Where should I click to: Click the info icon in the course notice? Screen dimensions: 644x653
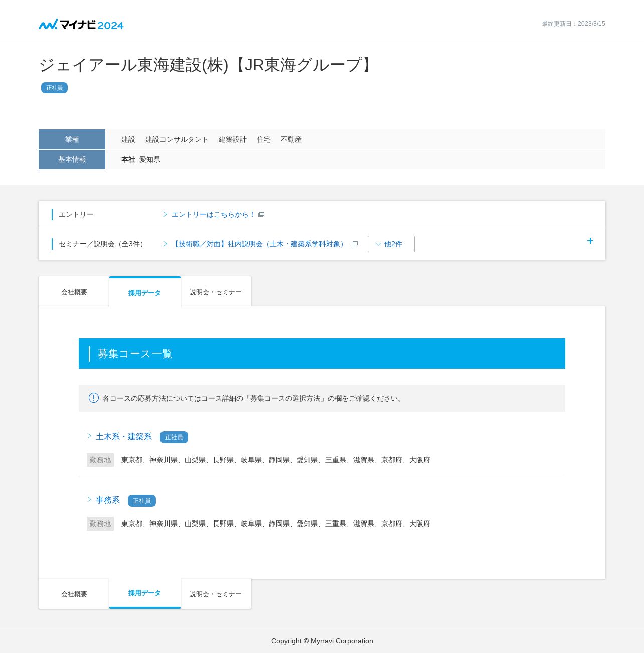94,398
